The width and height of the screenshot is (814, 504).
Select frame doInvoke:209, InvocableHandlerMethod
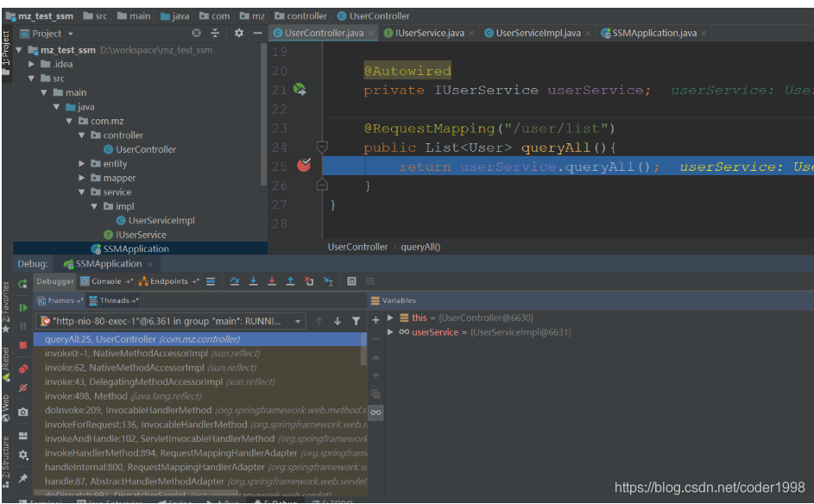point(200,410)
